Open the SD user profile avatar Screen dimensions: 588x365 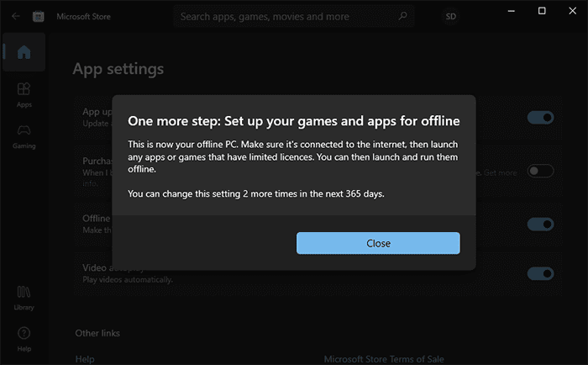click(451, 16)
